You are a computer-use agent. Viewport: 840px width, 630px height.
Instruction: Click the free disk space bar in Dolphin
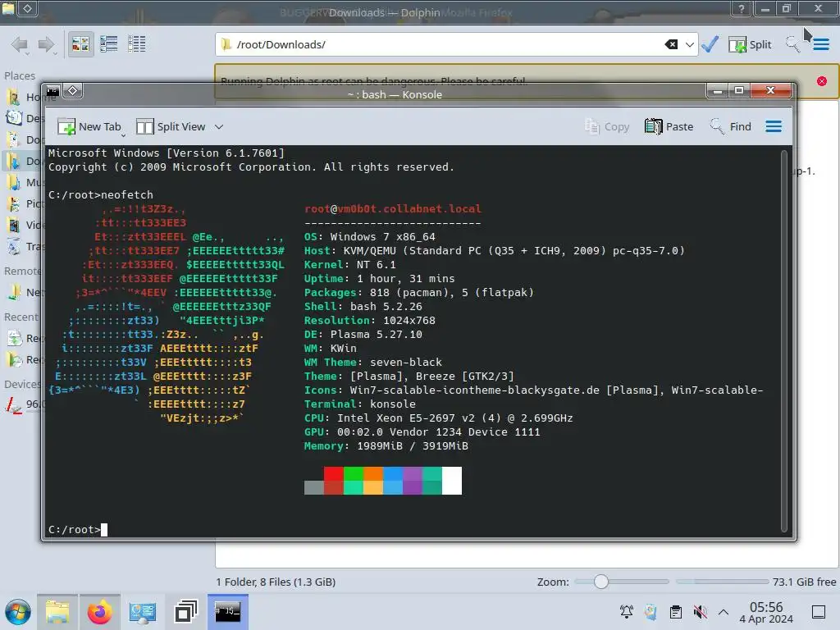[722, 582]
